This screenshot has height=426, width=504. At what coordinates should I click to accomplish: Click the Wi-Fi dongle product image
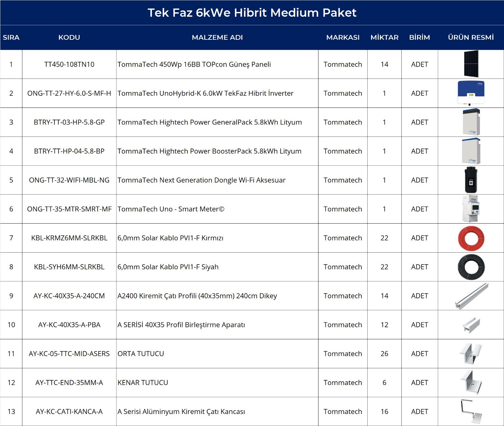(471, 180)
